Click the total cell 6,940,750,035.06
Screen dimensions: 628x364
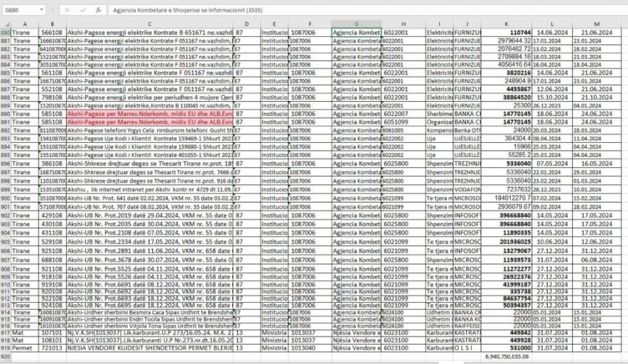click(x=508, y=355)
